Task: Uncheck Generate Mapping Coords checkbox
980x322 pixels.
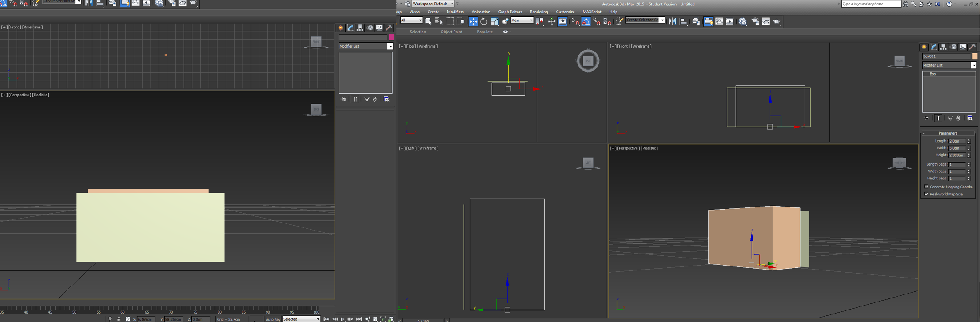Action: click(927, 187)
